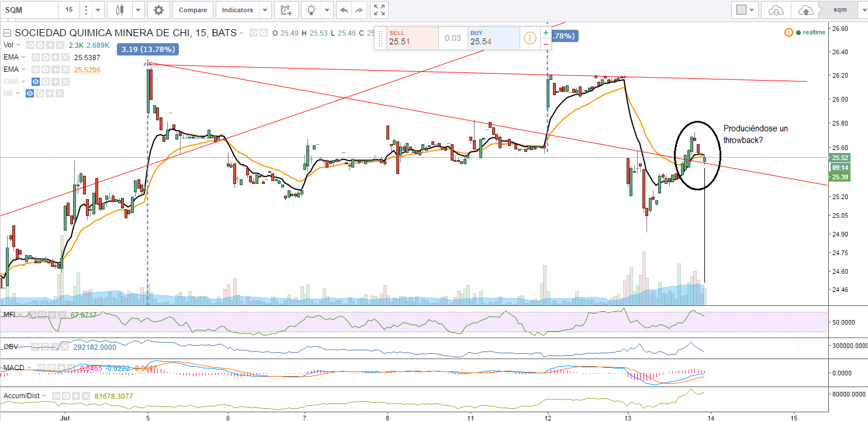Expand MACD legend dropdown arrow

click(29, 367)
